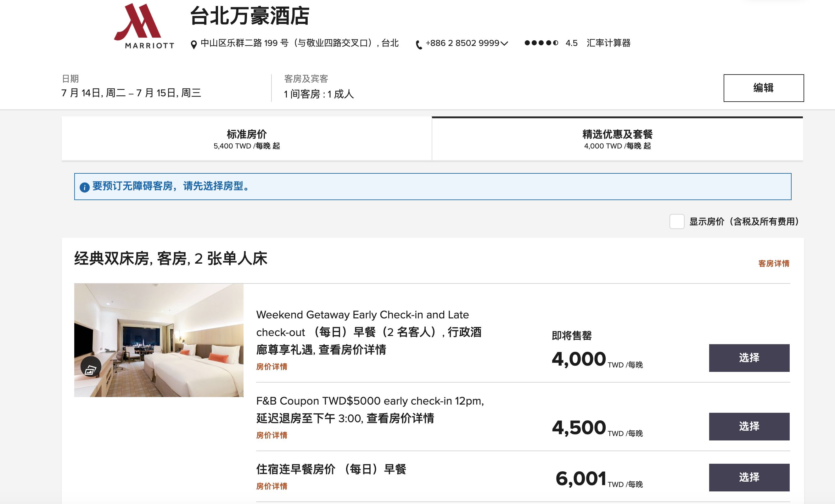Click the hotel address 中山区乐群二路 199 号

pos(300,43)
